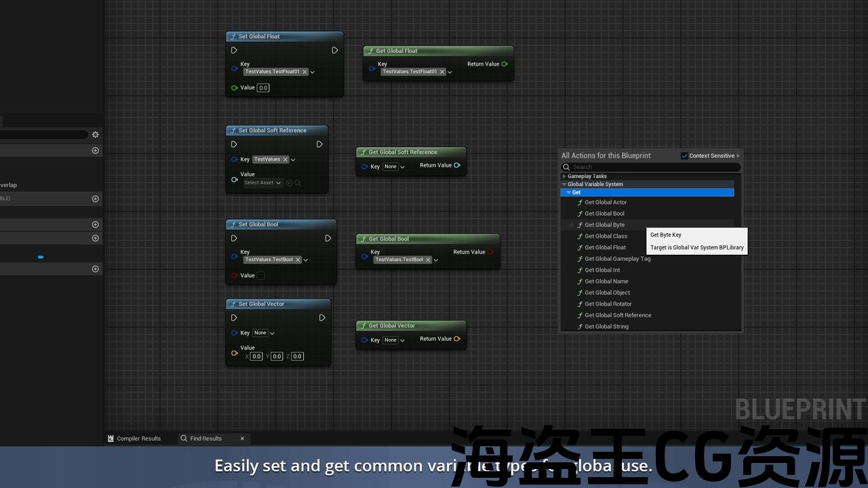Click the actions Search field
Viewport: 868px width, 488px height.
(x=651, y=167)
